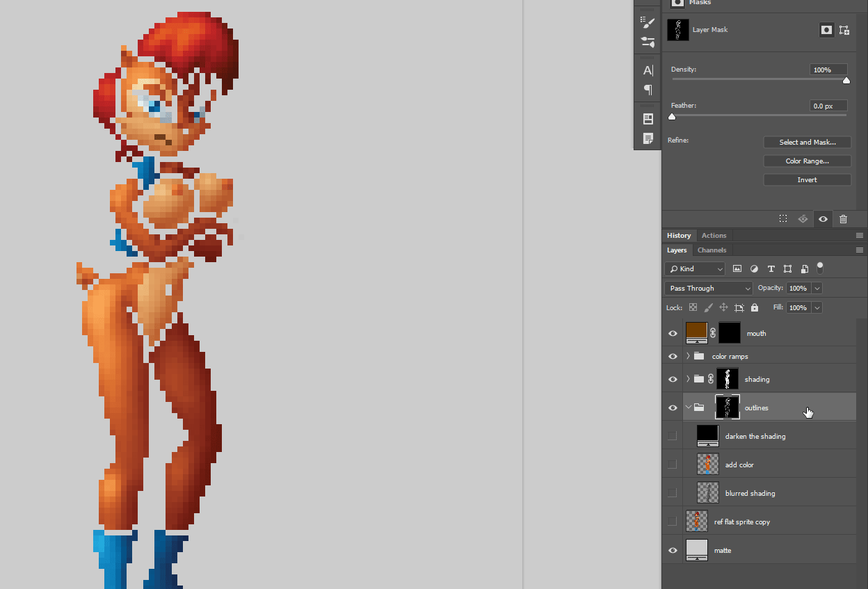Viewport: 868px width, 589px height.
Task: Click the delete mask trash icon
Action: click(843, 219)
